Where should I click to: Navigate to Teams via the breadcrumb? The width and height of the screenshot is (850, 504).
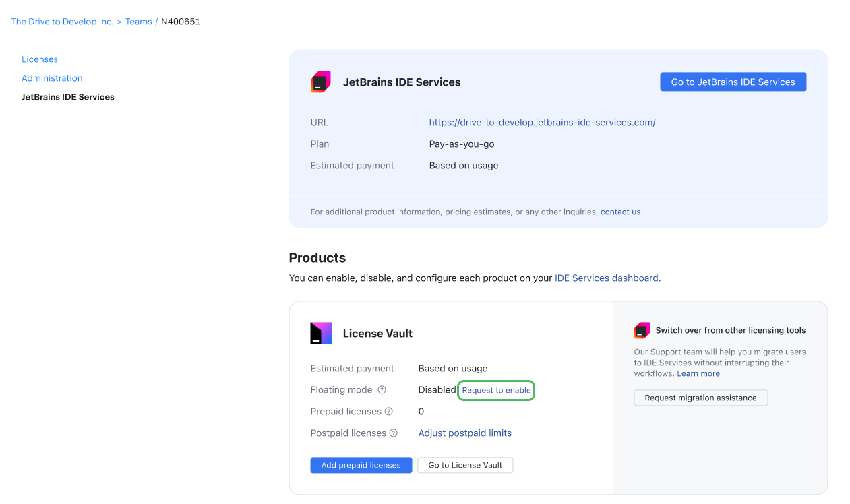coord(138,21)
